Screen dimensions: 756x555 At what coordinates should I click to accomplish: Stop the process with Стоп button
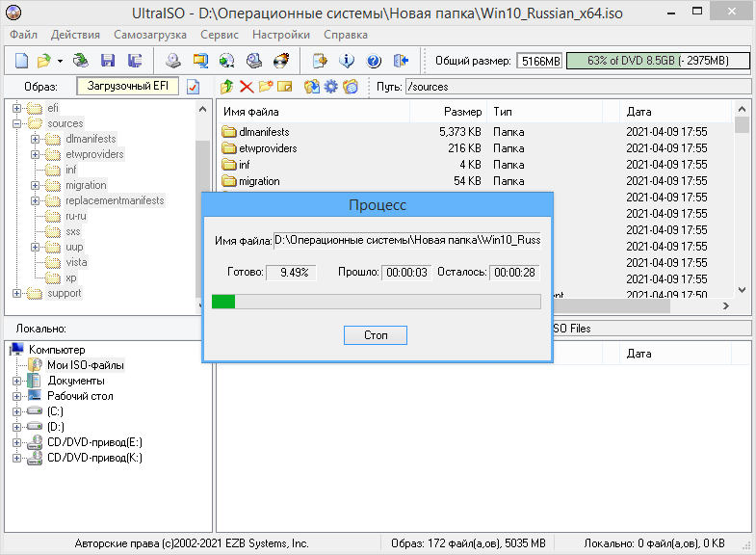(375, 335)
